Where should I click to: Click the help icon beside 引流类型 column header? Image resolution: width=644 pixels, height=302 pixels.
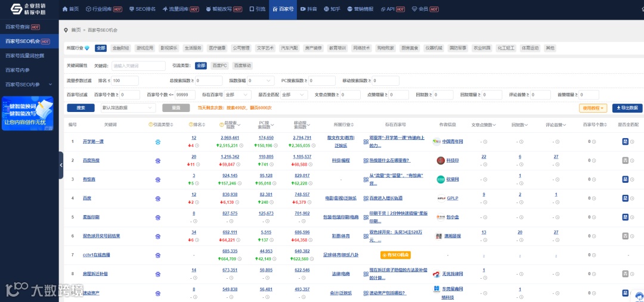pyautogui.click(x=151, y=124)
